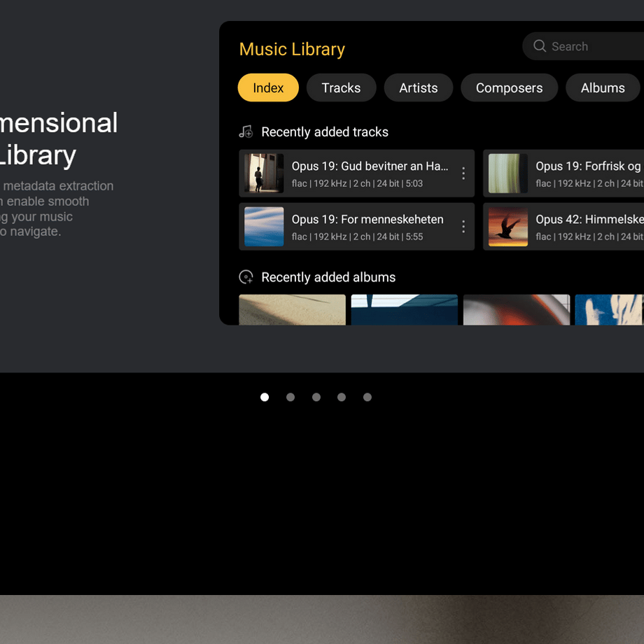Select bird sunset cover of Opus 42
644x644 pixels.
[507, 227]
